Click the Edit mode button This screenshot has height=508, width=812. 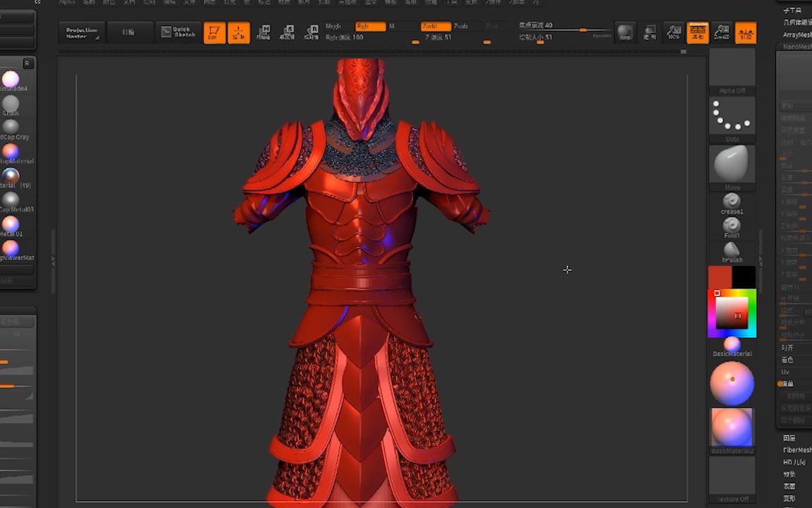coord(214,33)
